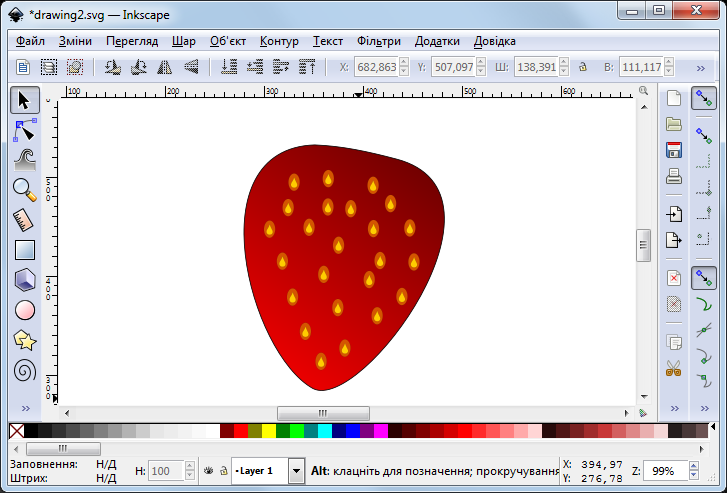This screenshot has width=727, height=493.
Task: Pick the yellow swatch in the palette
Action: 269,431
